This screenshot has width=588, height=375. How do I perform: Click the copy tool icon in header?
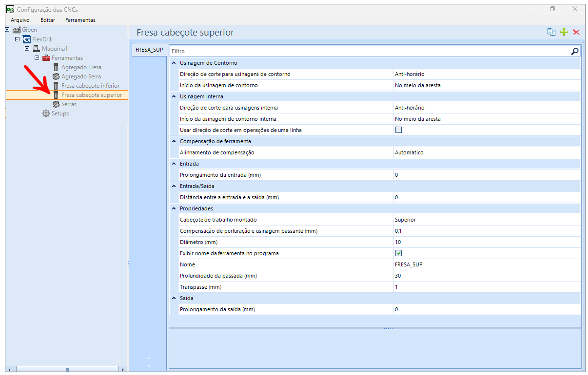551,32
